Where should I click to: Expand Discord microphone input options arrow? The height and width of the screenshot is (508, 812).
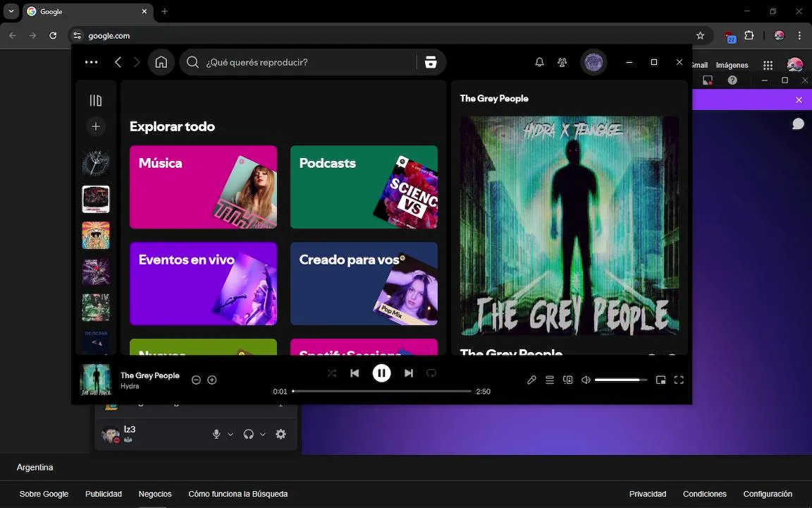[230, 435]
